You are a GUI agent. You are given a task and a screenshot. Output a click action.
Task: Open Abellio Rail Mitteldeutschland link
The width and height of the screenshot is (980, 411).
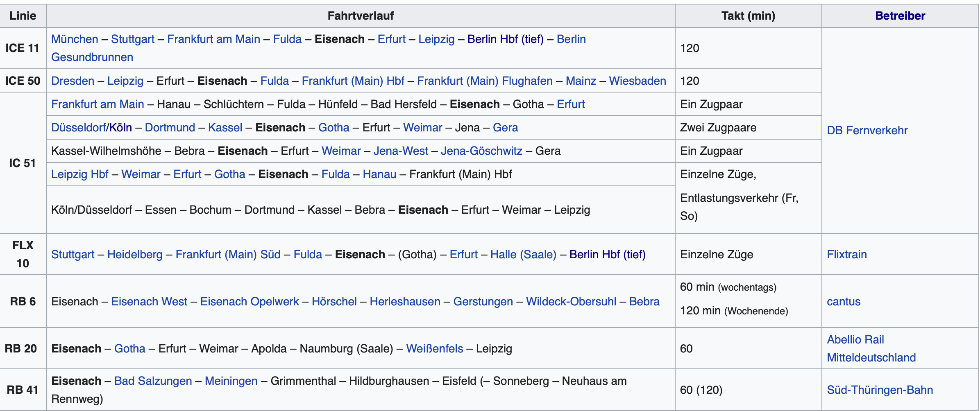click(871, 349)
